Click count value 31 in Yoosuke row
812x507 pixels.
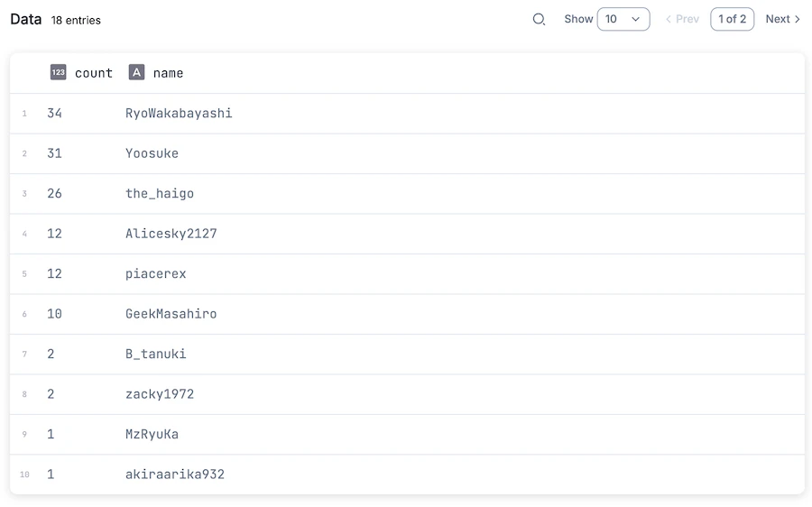54,153
